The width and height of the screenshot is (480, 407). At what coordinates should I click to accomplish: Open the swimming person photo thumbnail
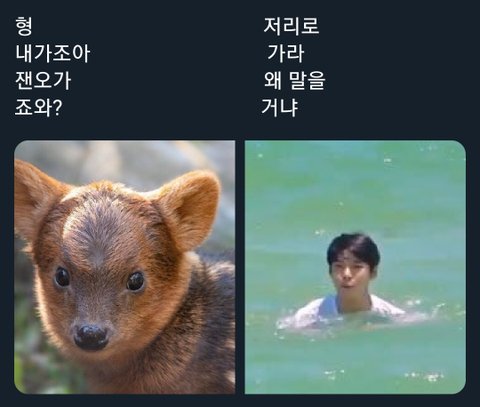(355, 267)
